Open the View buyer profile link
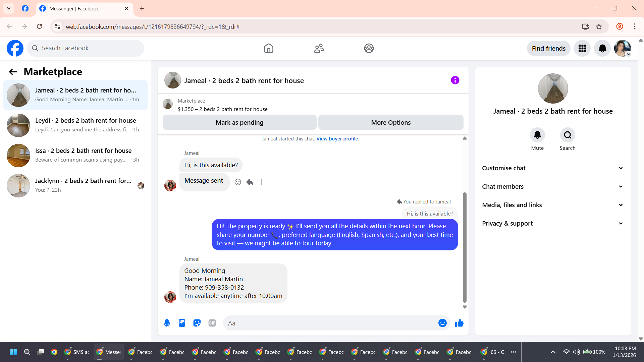644x362 pixels. click(x=337, y=139)
